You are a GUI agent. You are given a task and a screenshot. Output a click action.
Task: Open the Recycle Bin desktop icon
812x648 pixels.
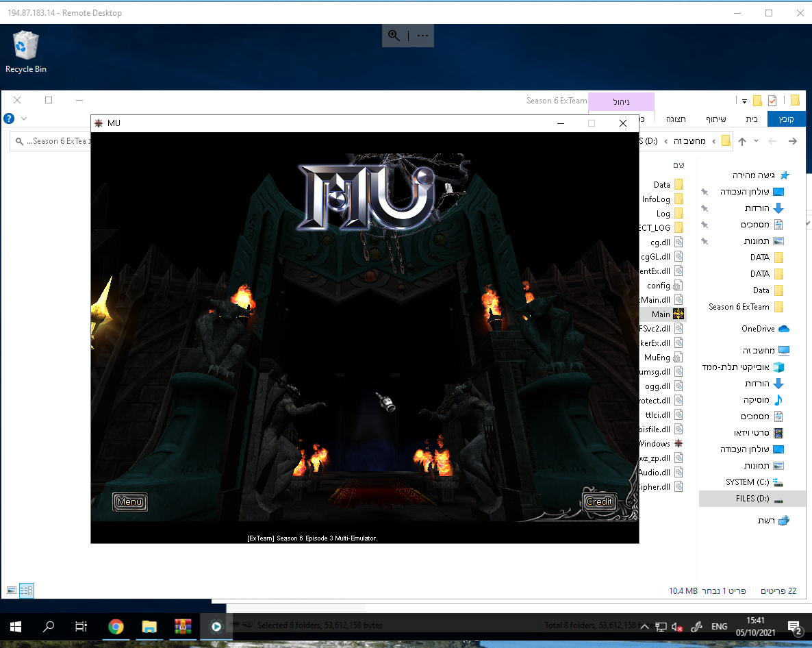pyautogui.click(x=25, y=52)
